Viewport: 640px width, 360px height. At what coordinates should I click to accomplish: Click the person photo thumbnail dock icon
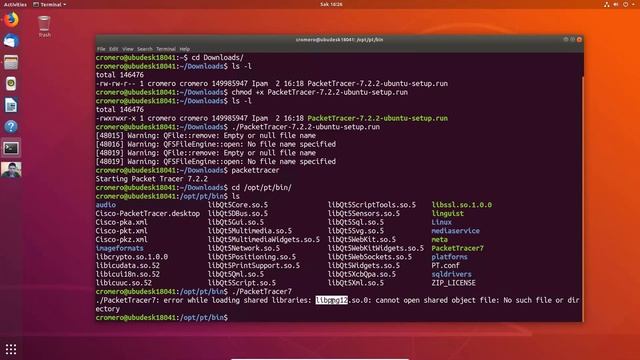coord(11,170)
